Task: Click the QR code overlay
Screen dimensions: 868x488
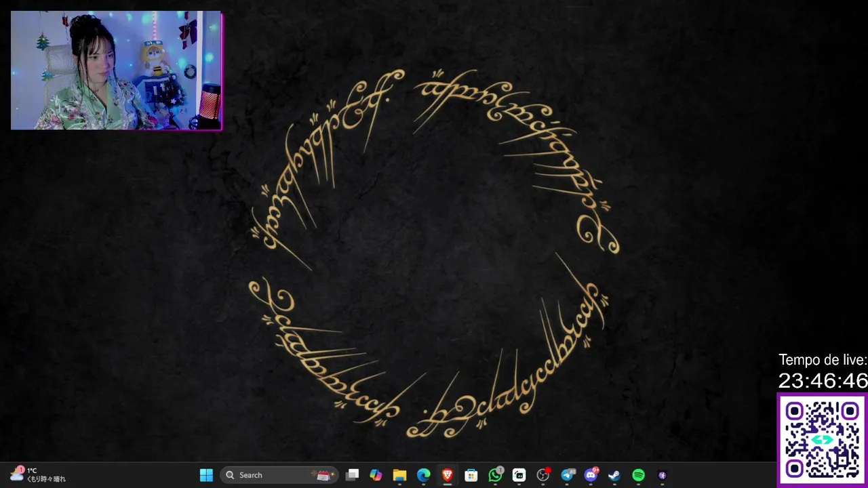Action: tap(823, 441)
